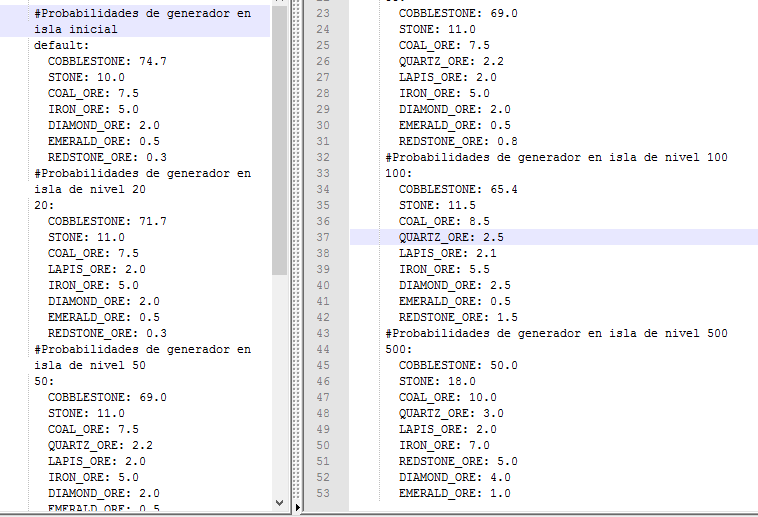Click 'COAL_ORE: 8.5' on line 36

(444, 221)
